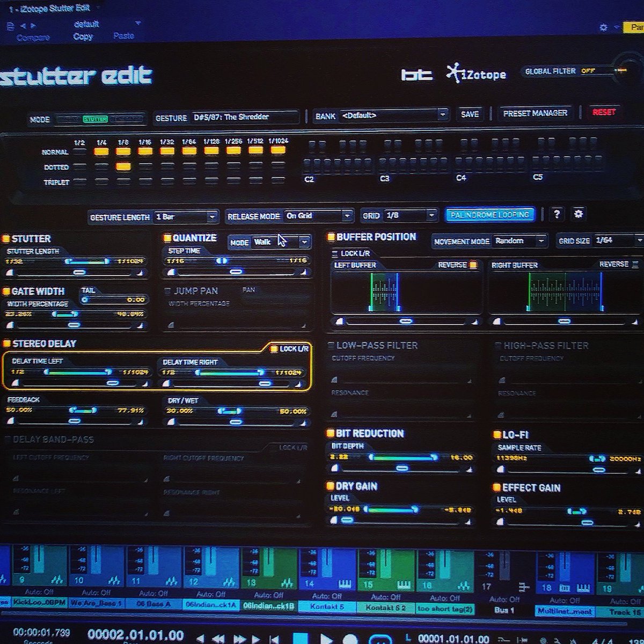This screenshot has height=644, width=644.
Task: Click the Play transport button
Action: tap(326, 639)
